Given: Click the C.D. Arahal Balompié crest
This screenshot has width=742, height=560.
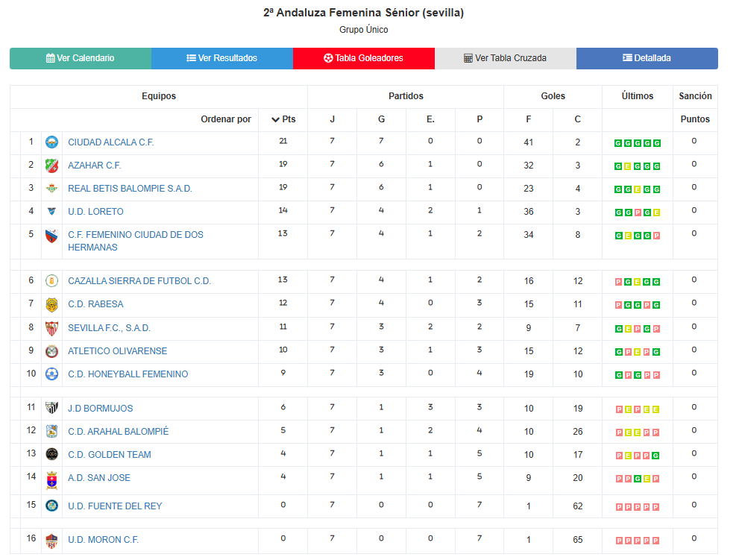Looking at the screenshot, I should [x=51, y=431].
